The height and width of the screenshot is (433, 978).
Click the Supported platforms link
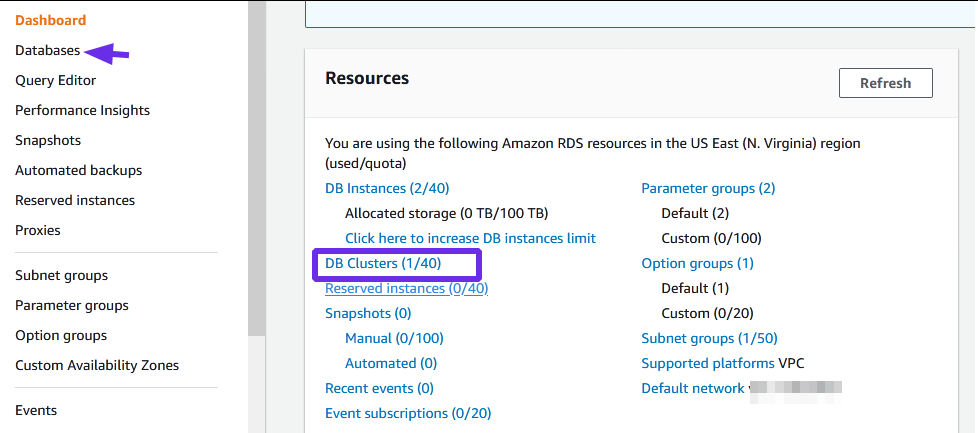tap(708, 363)
